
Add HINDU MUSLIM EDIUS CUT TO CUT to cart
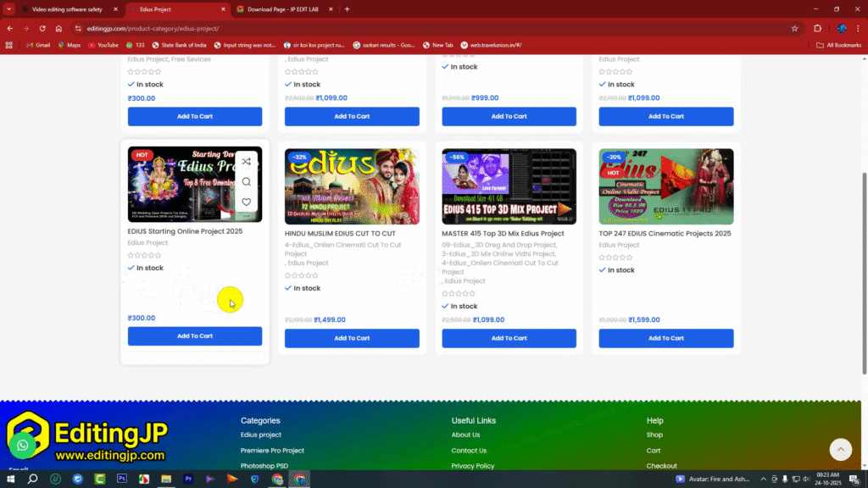[352, 338]
